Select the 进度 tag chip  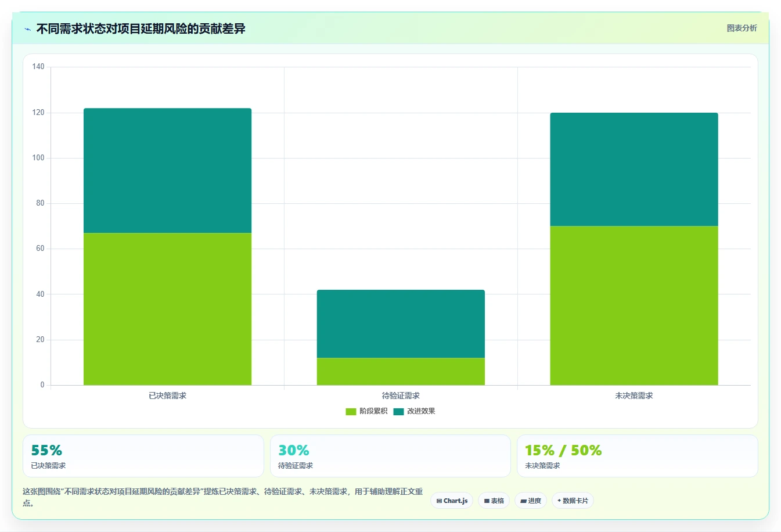pyautogui.click(x=531, y=501)
